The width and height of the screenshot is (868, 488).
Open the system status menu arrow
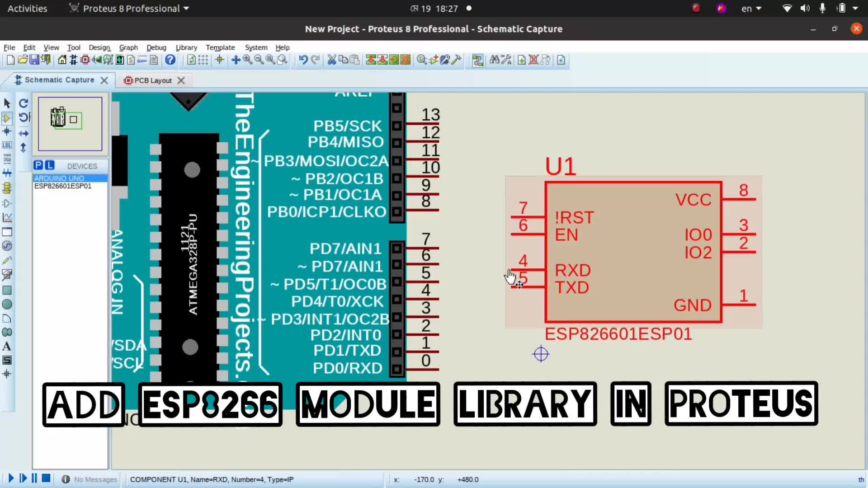pyautogui.click(x=855, y=9)
